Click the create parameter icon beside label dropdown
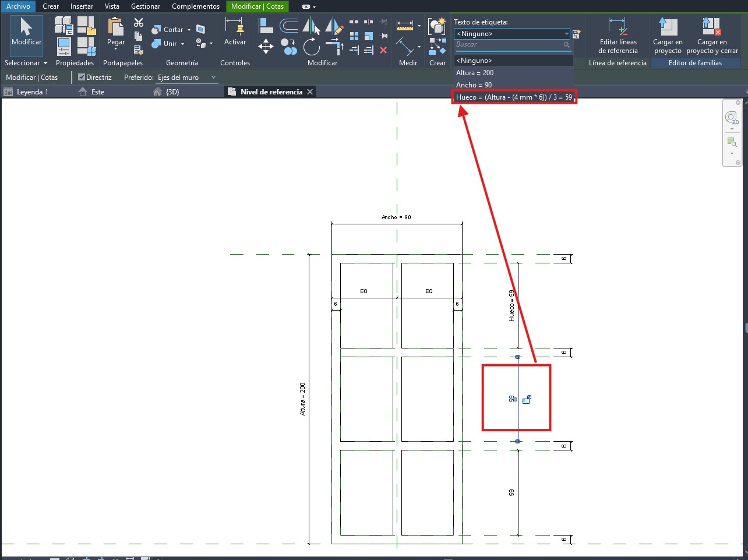This screenshot has width=748, height=560. tap(577, 34)
